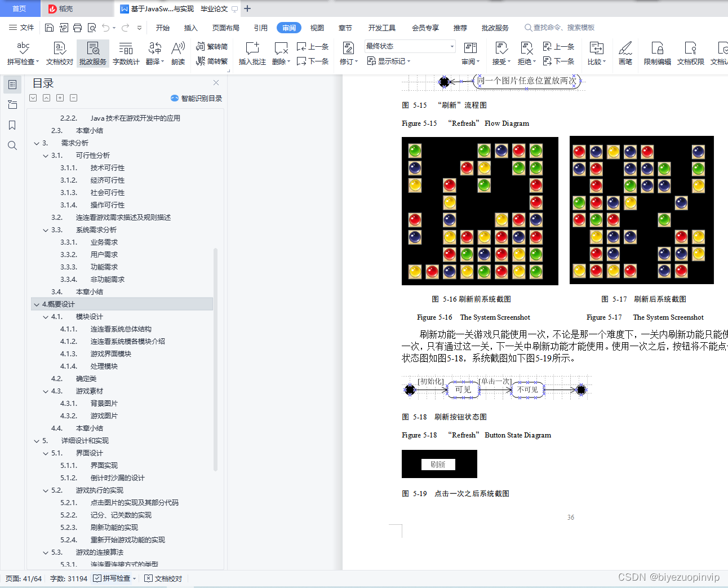Viewport: 728px width, 588px height.
Task: Open compare documents (比较)
Action: pos(596,54)
